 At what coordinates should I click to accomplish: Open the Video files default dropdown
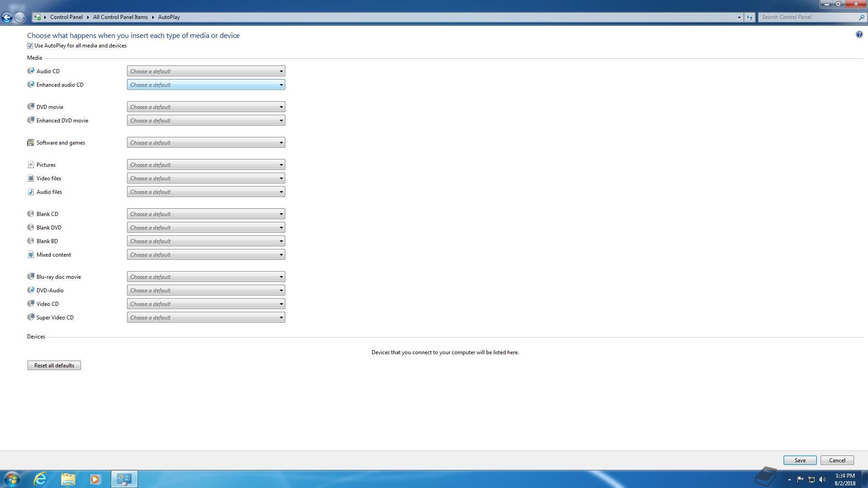(206, 178)
